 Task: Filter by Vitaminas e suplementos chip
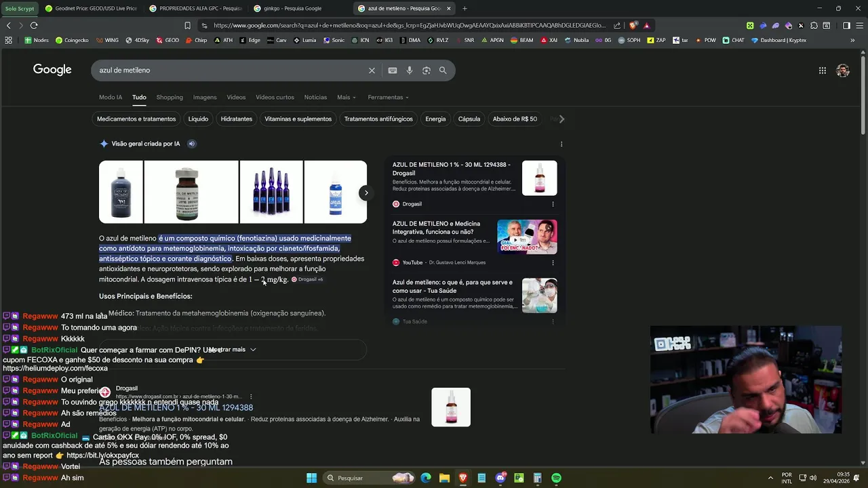pyautogui.click(x=298, y=119)
